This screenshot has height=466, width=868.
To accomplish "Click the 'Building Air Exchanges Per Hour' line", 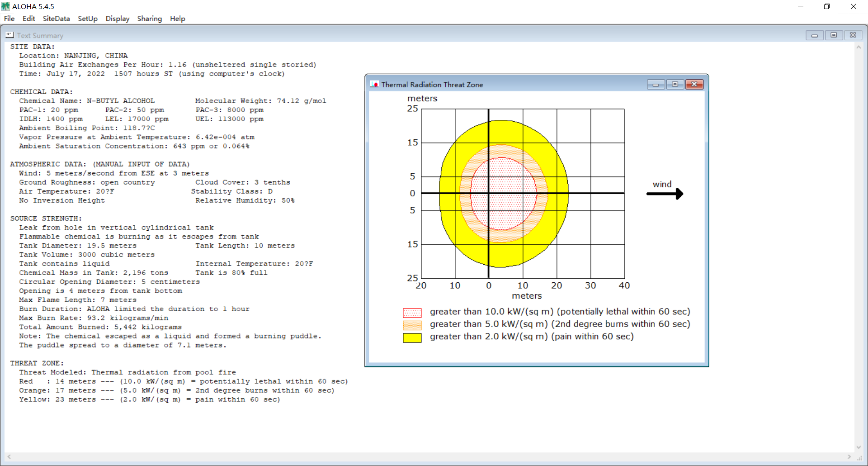I will (x=168, y=65).
